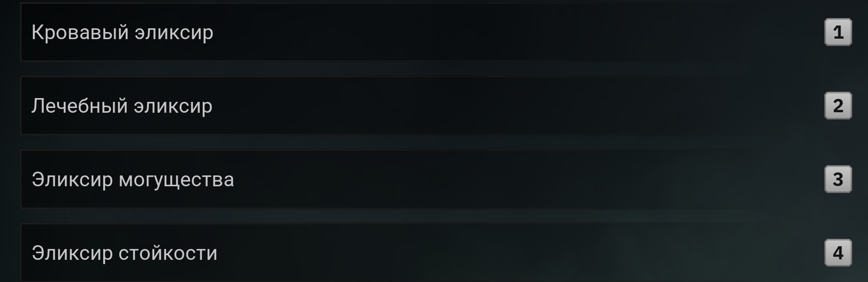
Task: Click the key badge numbered 1
Action: (x=838, y=32)
